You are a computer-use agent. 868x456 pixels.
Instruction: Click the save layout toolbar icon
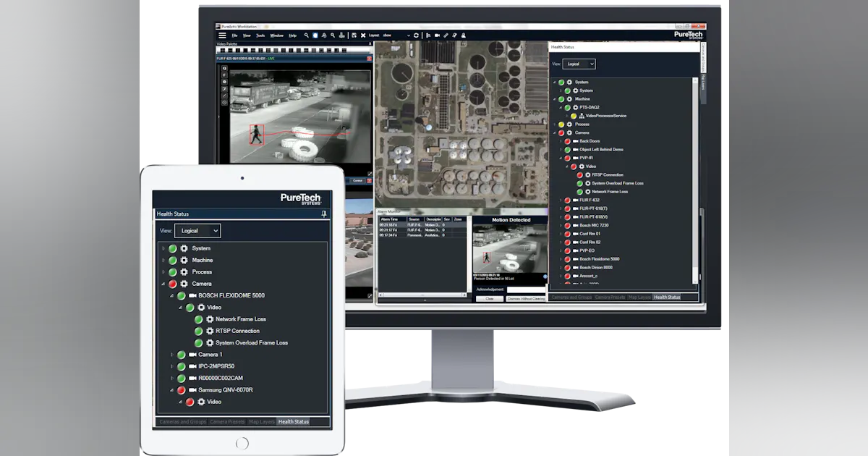point(353,35)
